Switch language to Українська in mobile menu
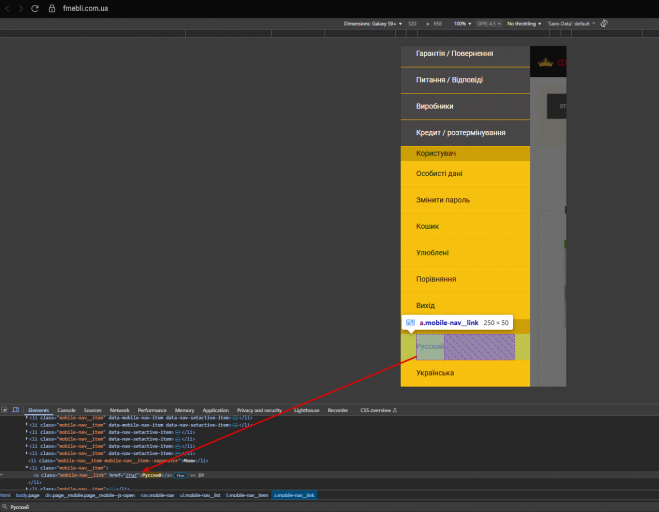 [465, 373]
